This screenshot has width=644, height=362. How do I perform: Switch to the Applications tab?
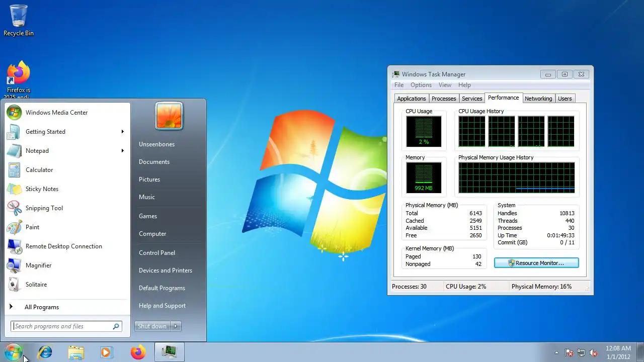pos(412,99)
